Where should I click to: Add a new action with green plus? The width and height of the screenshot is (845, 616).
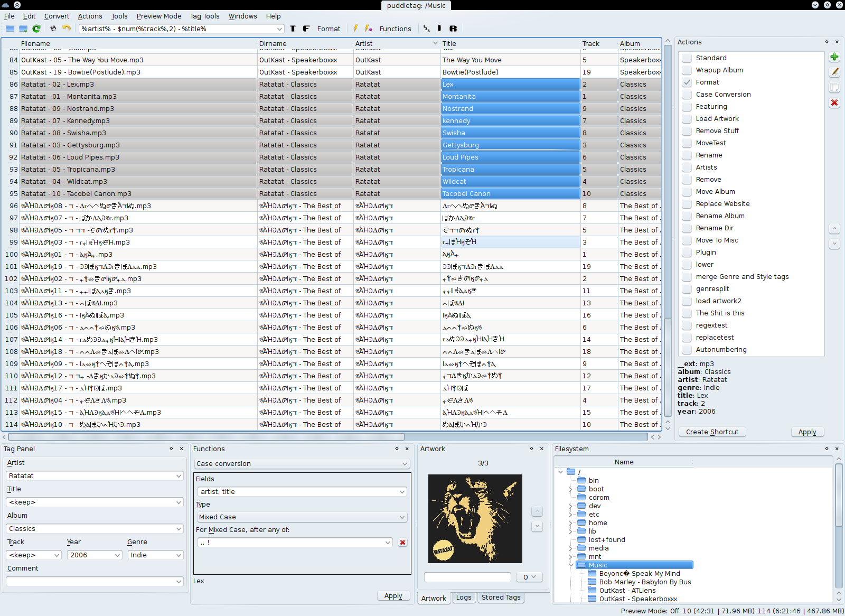point(834,57)
